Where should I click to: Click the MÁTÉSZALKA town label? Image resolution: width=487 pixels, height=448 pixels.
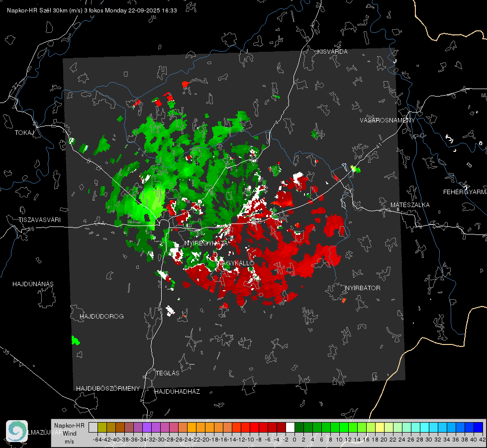pyautogui.click(x=410, y=205)
